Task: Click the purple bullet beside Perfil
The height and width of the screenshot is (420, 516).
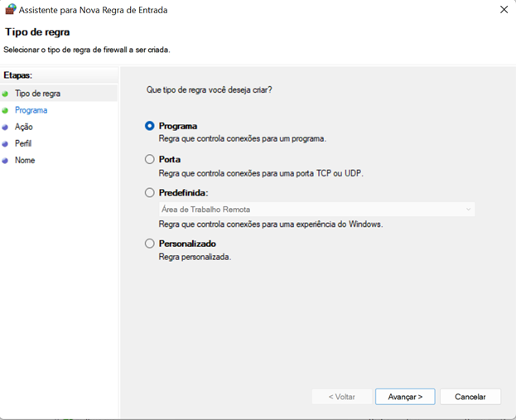Action: (x=5, y=144)
